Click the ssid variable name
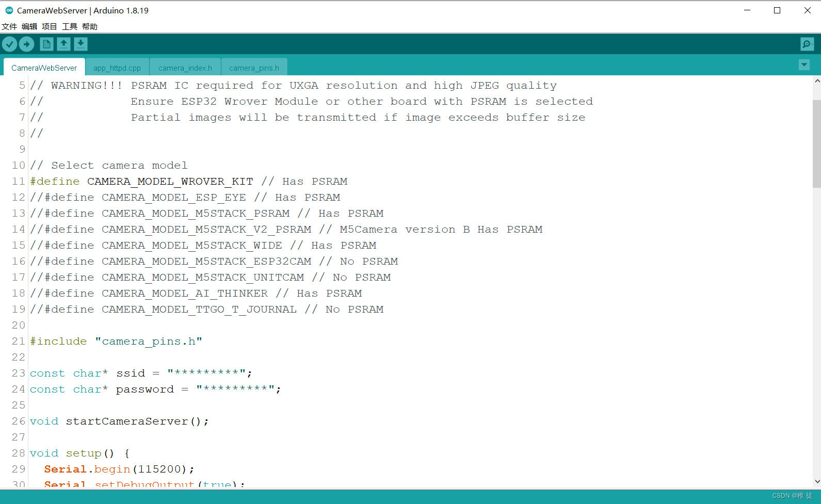The height and width of the screenshot is (504, 821). [131, 373]
